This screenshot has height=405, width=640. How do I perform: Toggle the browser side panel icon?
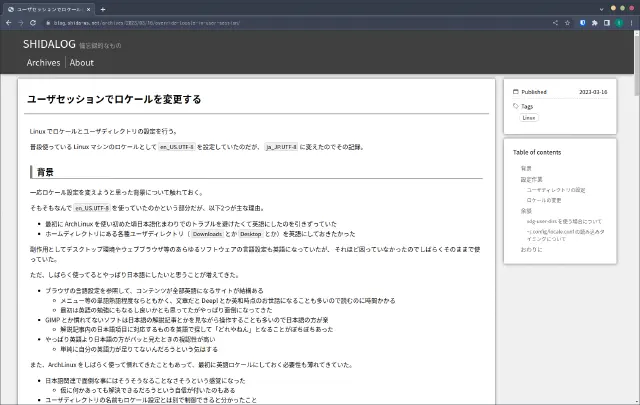pos(607,23)
